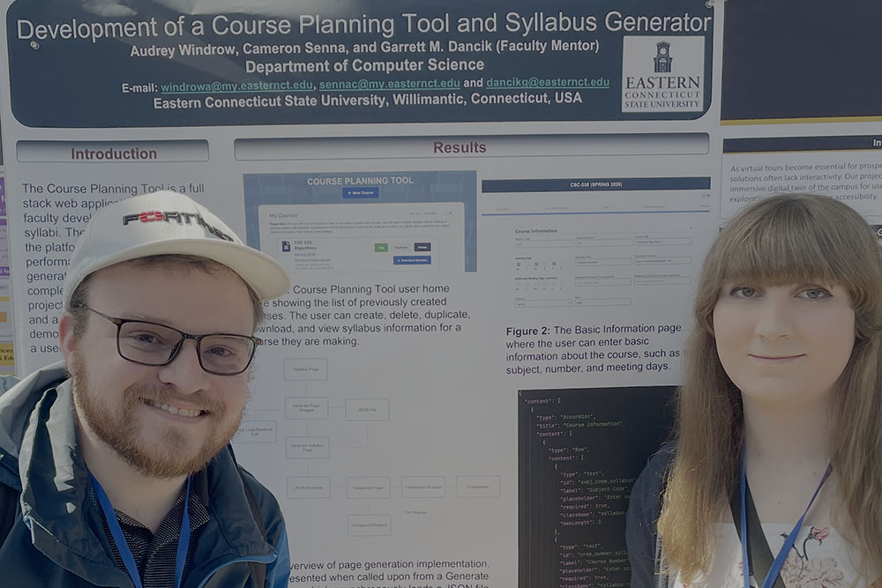Click the green Edit button for CSC 335
This screenshot has height=588, width=882.
tap(380, 248)
